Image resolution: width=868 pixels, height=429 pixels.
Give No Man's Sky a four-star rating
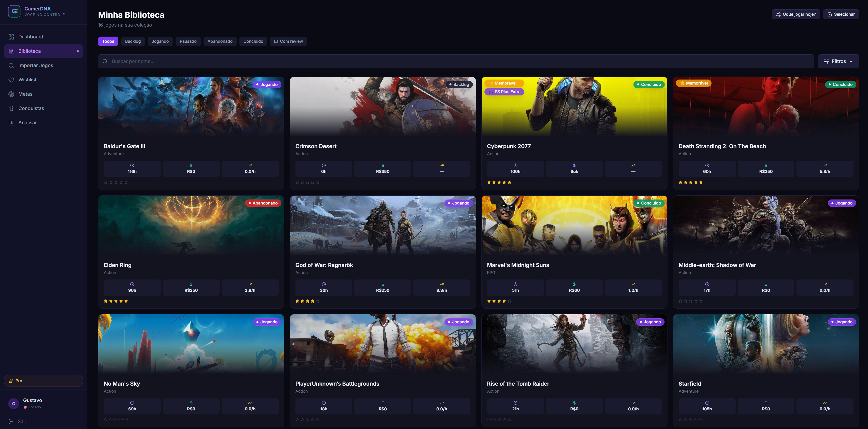pos(121,420)
